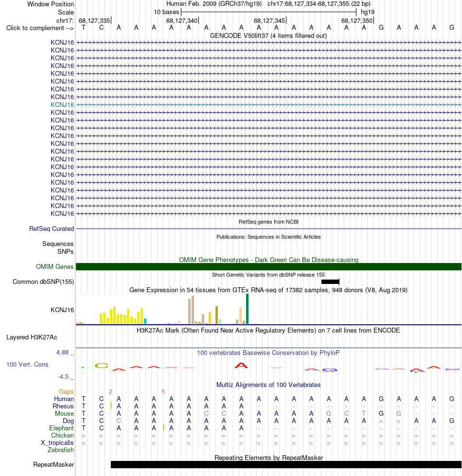Click the RepeatMasker track label
The width and height of the screenshot is (462, 476).
[53, 464]
